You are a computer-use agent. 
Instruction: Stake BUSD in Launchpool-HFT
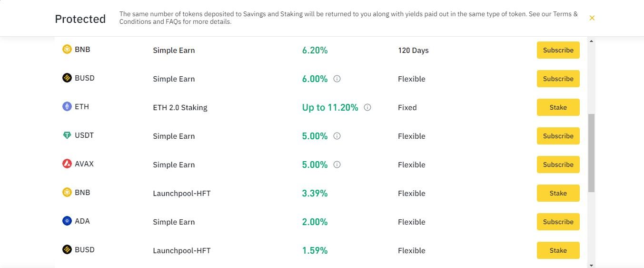pyautogui.click(x=558, y=250)
